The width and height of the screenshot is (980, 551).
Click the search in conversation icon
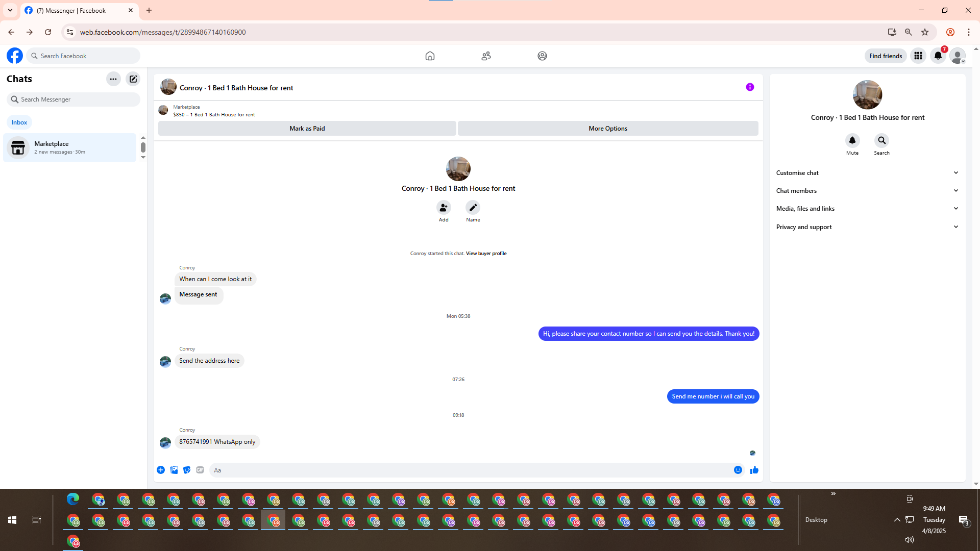(x=881, y=140)
